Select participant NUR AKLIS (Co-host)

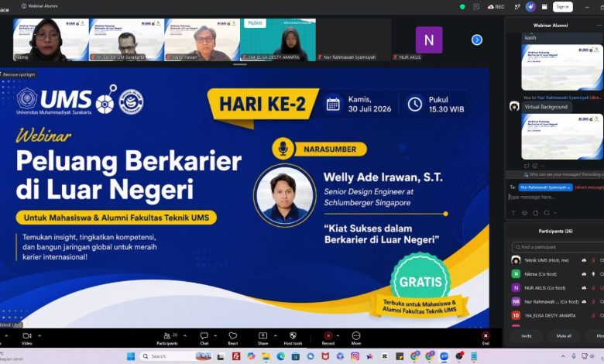coord(557,288)
